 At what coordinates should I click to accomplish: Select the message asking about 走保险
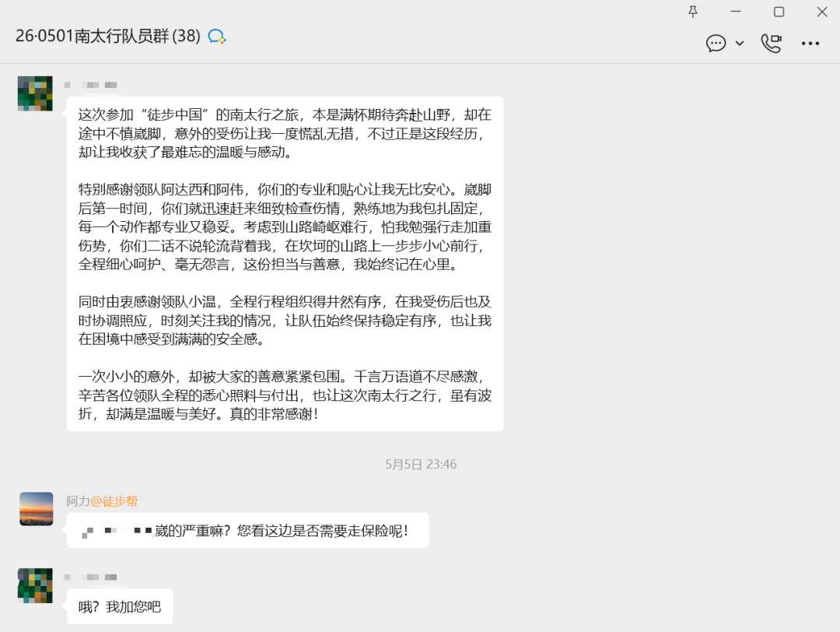click(x=247, y=531)
